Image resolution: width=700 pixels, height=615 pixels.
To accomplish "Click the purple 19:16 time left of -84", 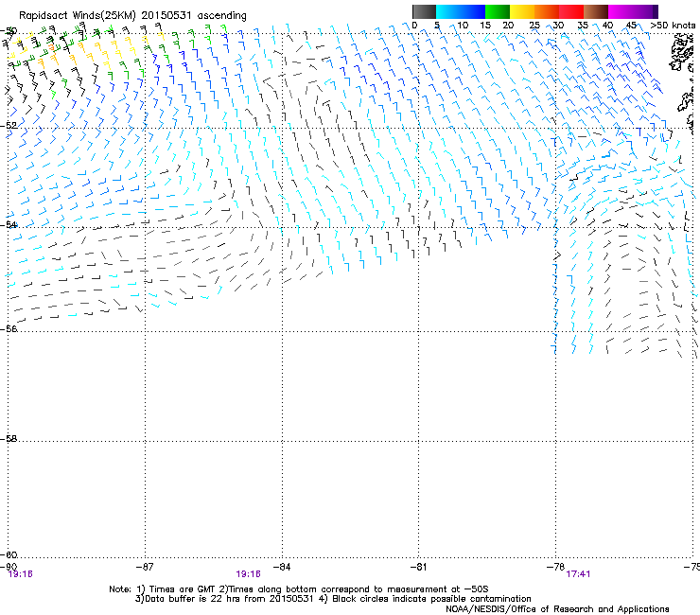I will pyautogui.click(x=248, y=574).
